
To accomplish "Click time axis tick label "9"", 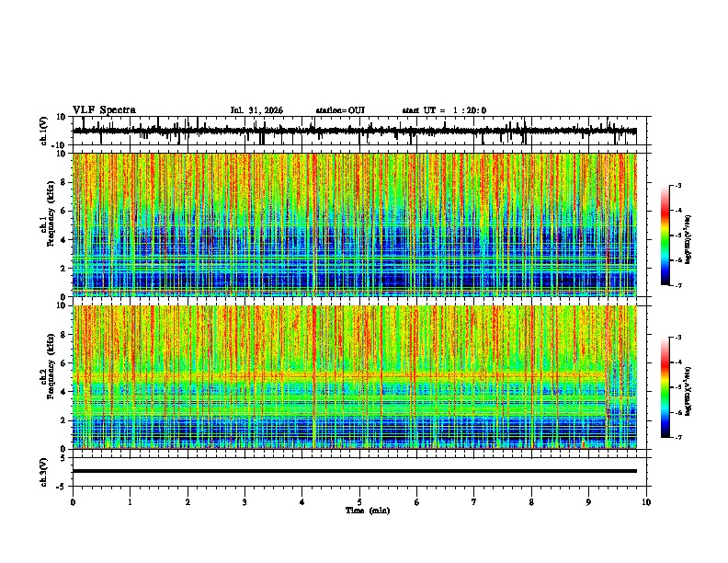I will tap(588, 501).
